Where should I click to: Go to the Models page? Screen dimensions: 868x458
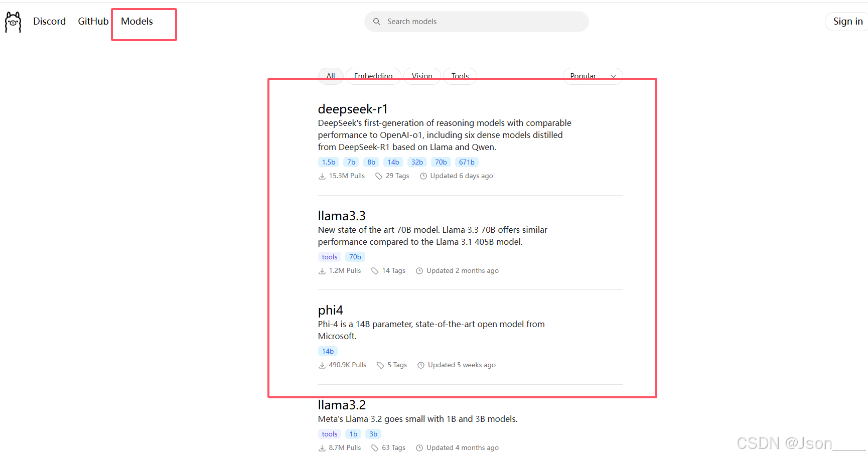(x=137, y=22)
